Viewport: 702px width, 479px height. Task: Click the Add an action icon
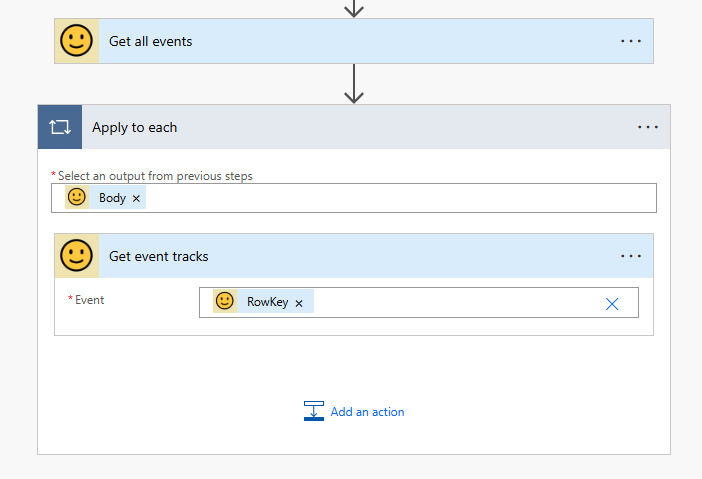314,411
